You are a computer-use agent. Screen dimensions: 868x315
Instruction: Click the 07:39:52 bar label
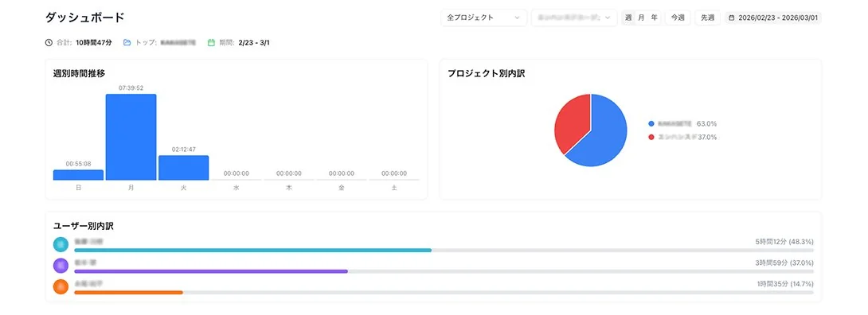131,87
